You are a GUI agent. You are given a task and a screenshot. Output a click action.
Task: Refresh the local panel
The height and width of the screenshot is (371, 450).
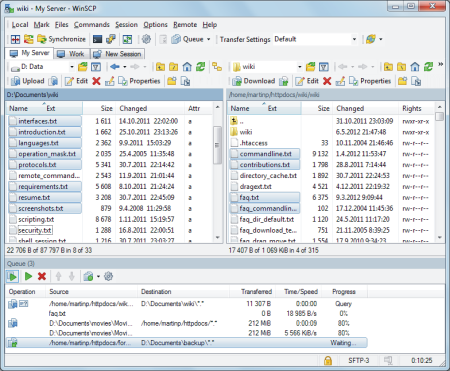[200, 67]
